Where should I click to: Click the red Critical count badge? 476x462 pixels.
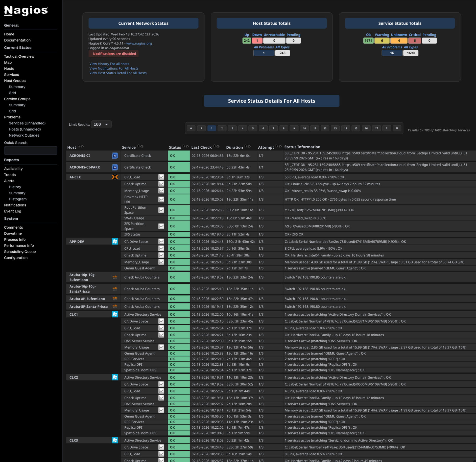point(414,40)
